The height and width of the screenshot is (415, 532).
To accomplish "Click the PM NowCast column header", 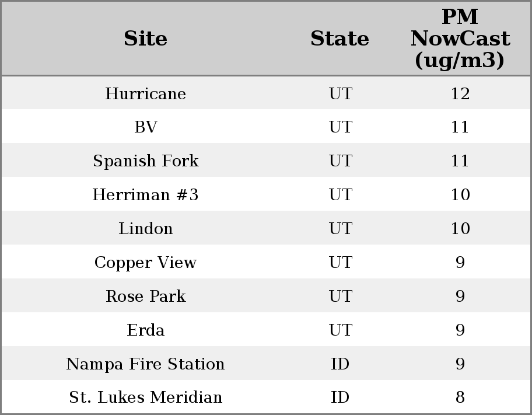I will [x=460, y=39].
